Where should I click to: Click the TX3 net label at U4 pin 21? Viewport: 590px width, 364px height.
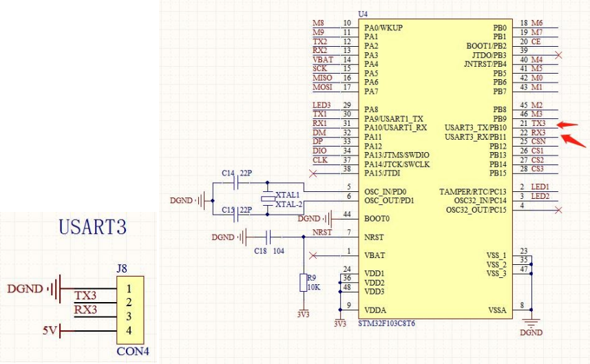(x=538, y=123)
